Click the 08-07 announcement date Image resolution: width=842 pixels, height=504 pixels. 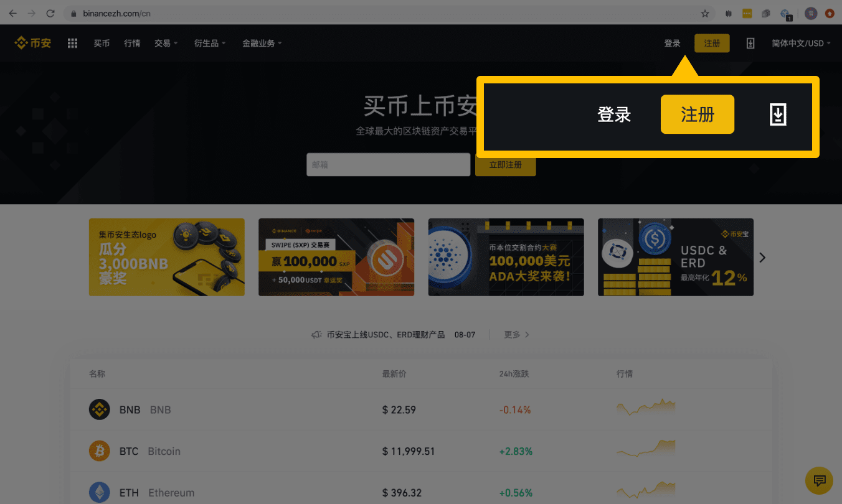(x=465, y=335)
